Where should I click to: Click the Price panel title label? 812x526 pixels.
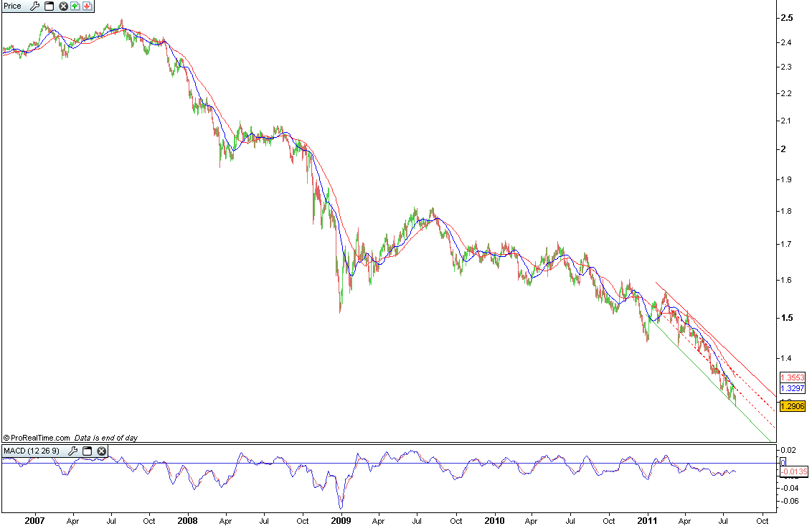click(x=13, y=6)
